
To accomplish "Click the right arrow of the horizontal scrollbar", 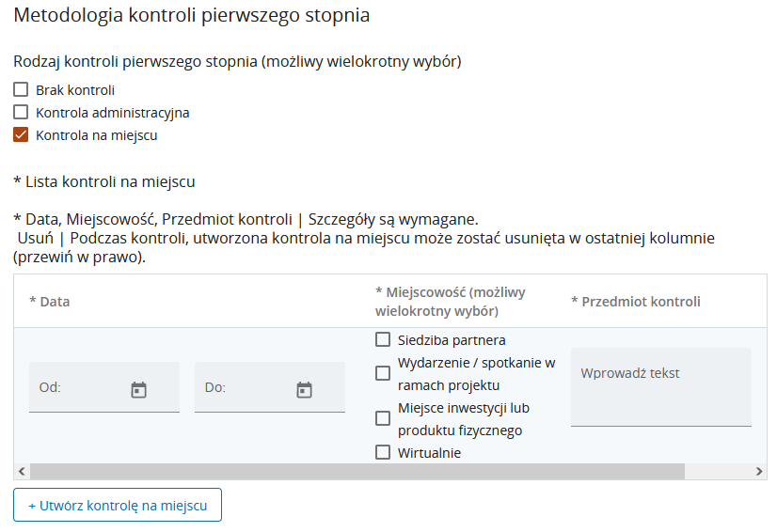I will click(760, 471).
